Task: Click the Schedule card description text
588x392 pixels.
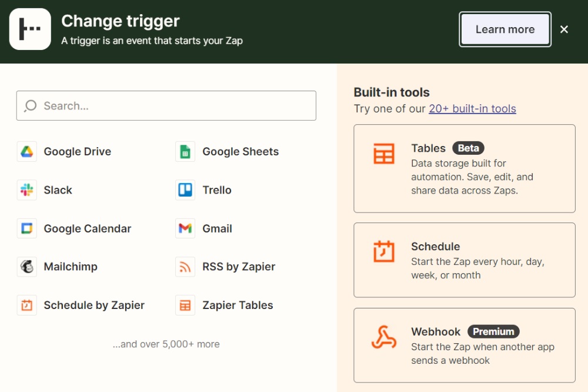Action: click(x=477, y=268)
